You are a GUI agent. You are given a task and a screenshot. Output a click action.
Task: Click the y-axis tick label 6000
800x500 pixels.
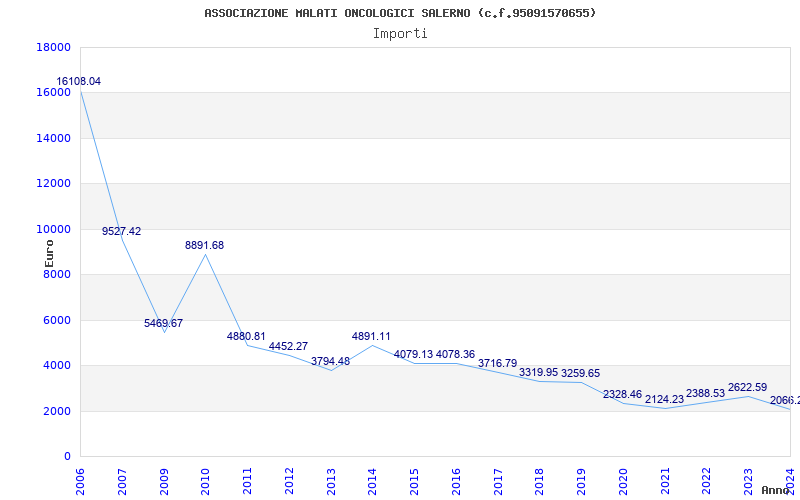[57, 320]
